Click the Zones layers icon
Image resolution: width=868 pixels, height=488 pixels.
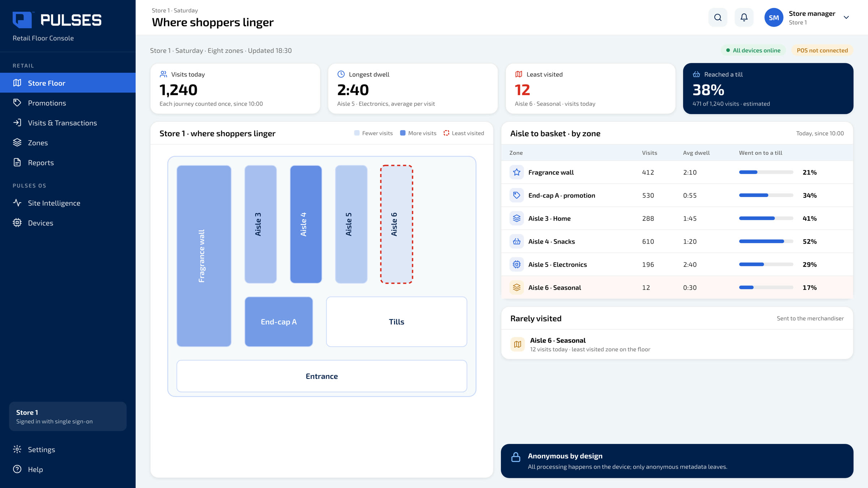pos(17,142)
